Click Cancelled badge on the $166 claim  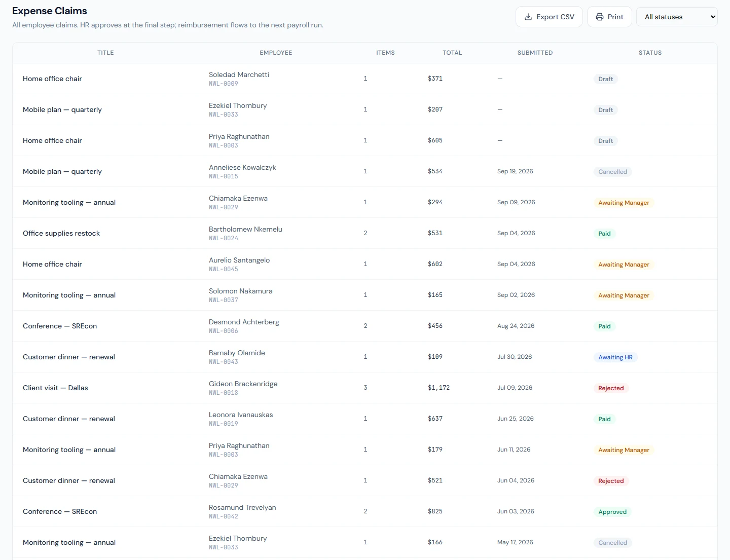coord(612,543)
